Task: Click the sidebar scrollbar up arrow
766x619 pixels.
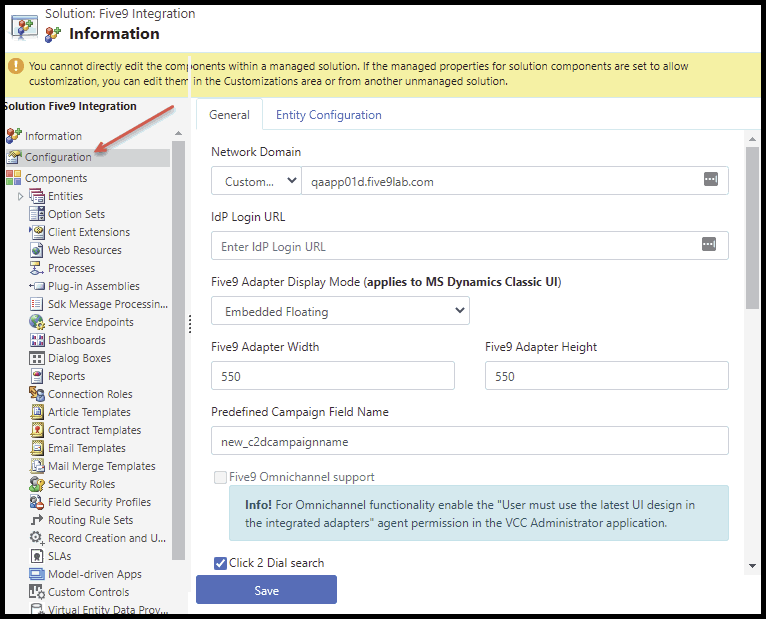Action: tap(178, 133)
